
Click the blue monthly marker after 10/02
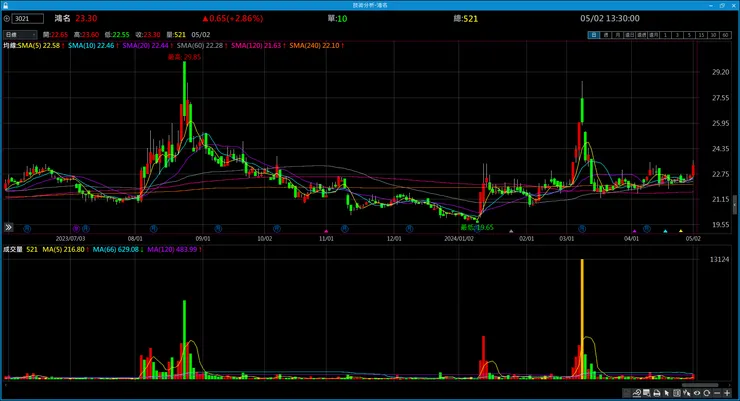(277, 228)
